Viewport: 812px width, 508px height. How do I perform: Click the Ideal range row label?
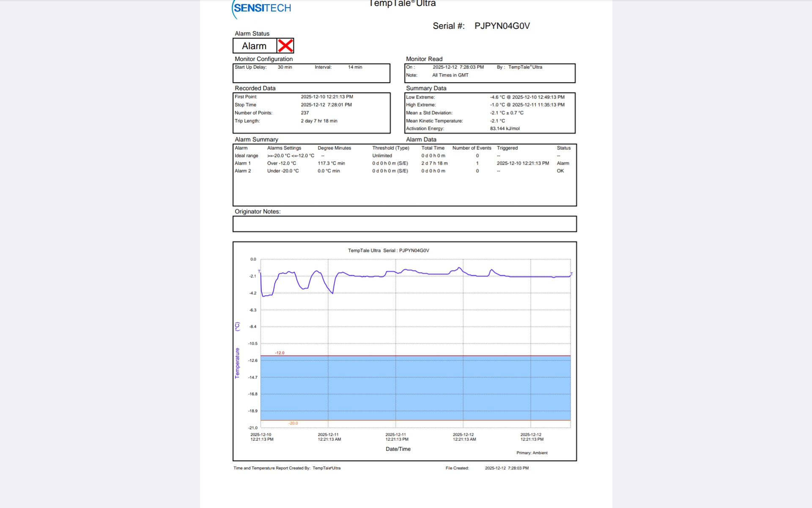click(x=246, y=156)
